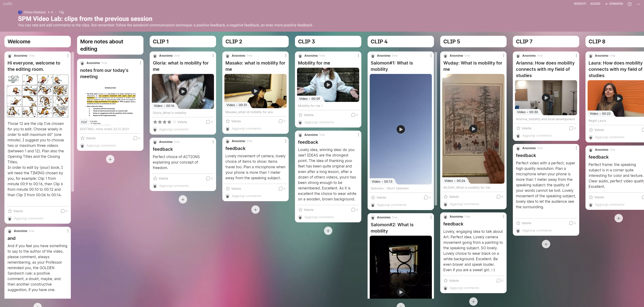
Task: Toggle Valuta star on welcome post
Action: (10, 211)
